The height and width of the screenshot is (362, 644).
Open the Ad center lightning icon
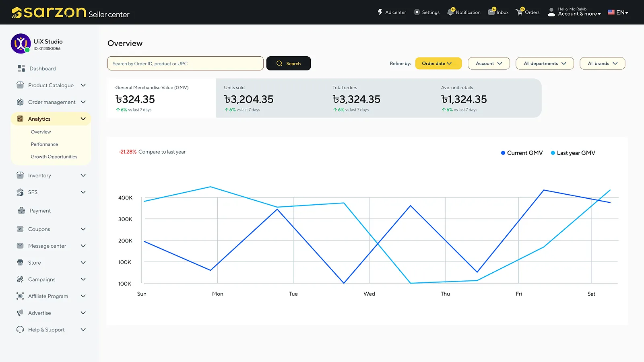pos(380,12)
